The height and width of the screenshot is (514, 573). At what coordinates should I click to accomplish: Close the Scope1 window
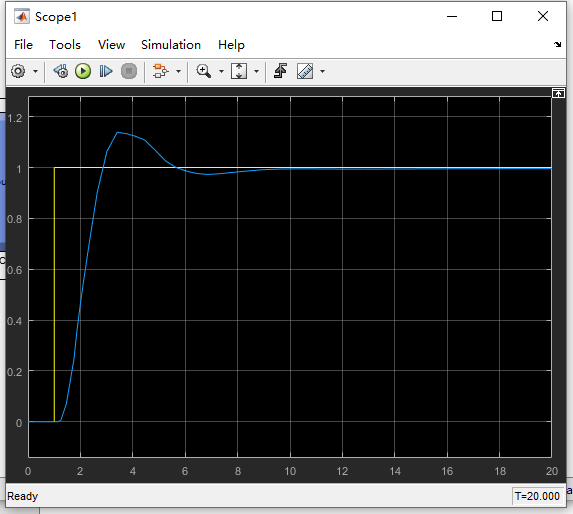(543, 16)
